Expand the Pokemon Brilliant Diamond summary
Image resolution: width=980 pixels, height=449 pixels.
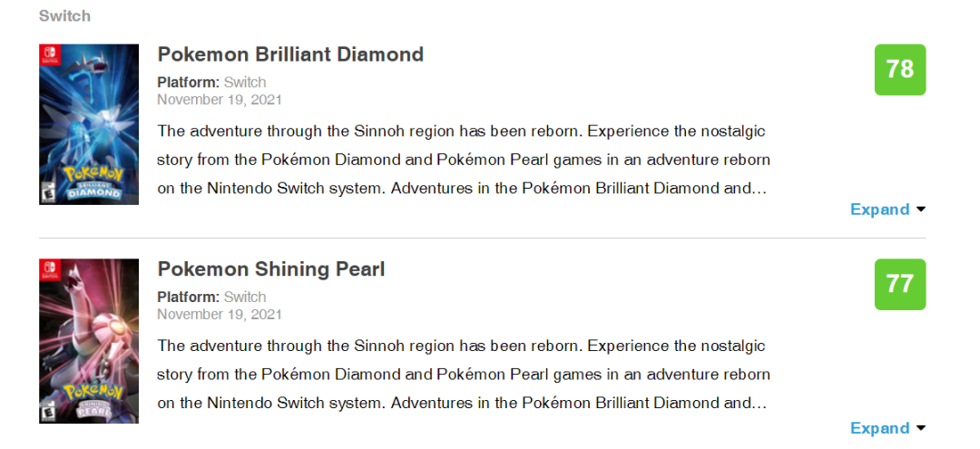(887, 210)
